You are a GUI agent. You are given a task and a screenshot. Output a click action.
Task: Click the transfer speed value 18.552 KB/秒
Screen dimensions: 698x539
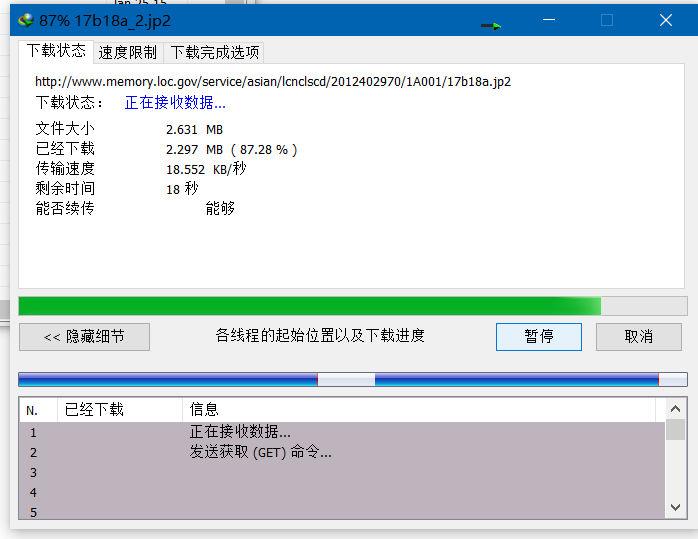pyautogui.click(x=206, y=169)
